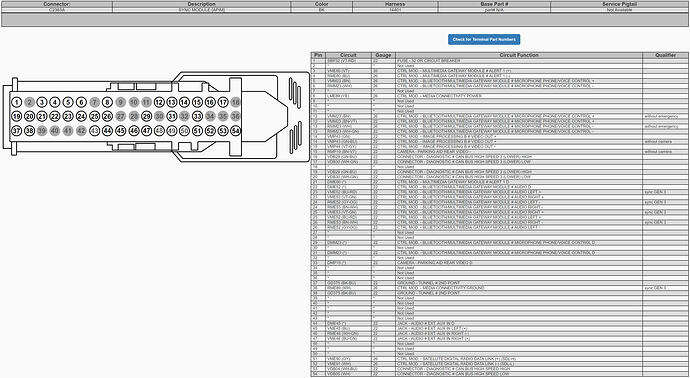The height and width of the screenshot is (378, 690).
Task: Select the EXT. AUX IN D jack row
Action: [x=499, y=323]
